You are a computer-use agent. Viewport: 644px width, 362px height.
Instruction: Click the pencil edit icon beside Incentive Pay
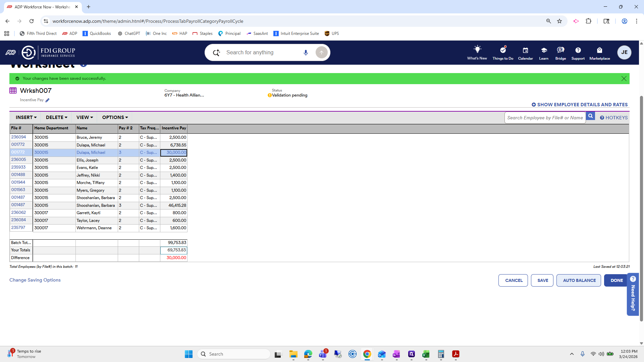[x=47, y=100]
